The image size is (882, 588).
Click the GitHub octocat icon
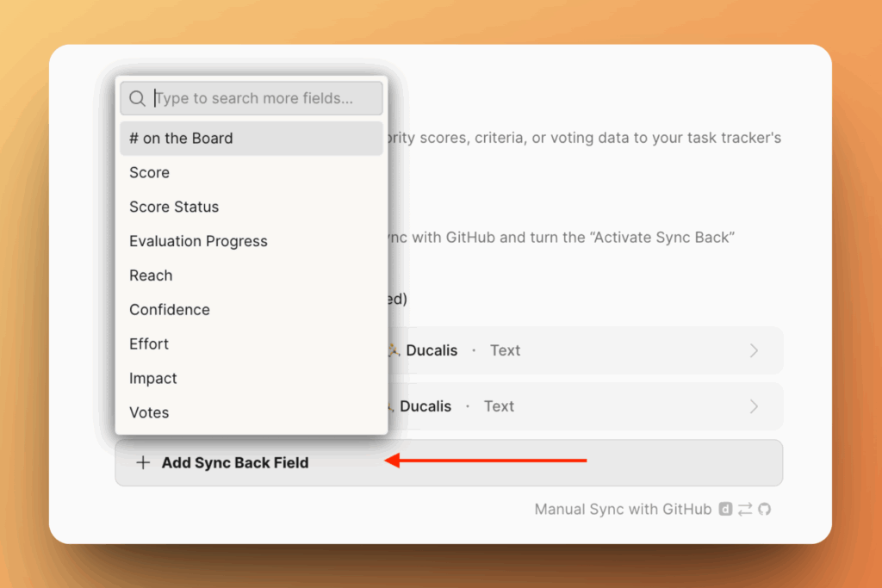pos(765,509)
